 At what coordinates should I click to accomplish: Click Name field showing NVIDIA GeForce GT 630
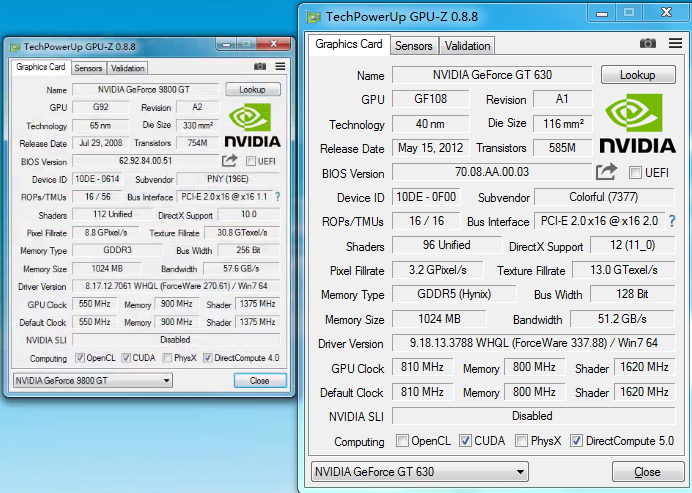pos(492,75)
